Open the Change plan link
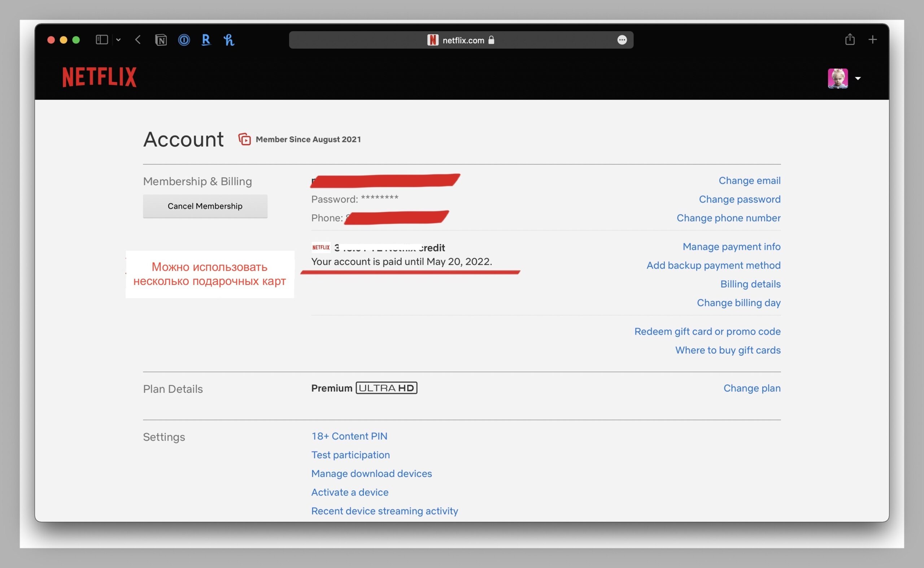This screenshot has height=568, width=924. click(x=752, y=388)
